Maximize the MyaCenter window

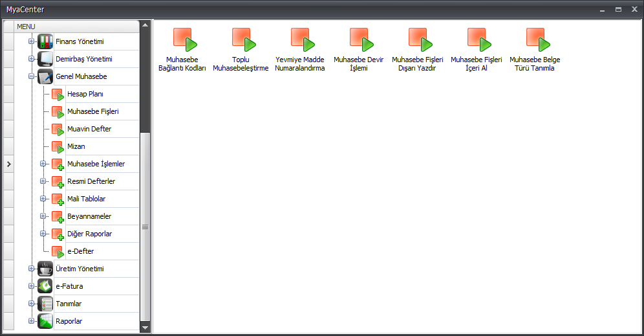[618, 10]
